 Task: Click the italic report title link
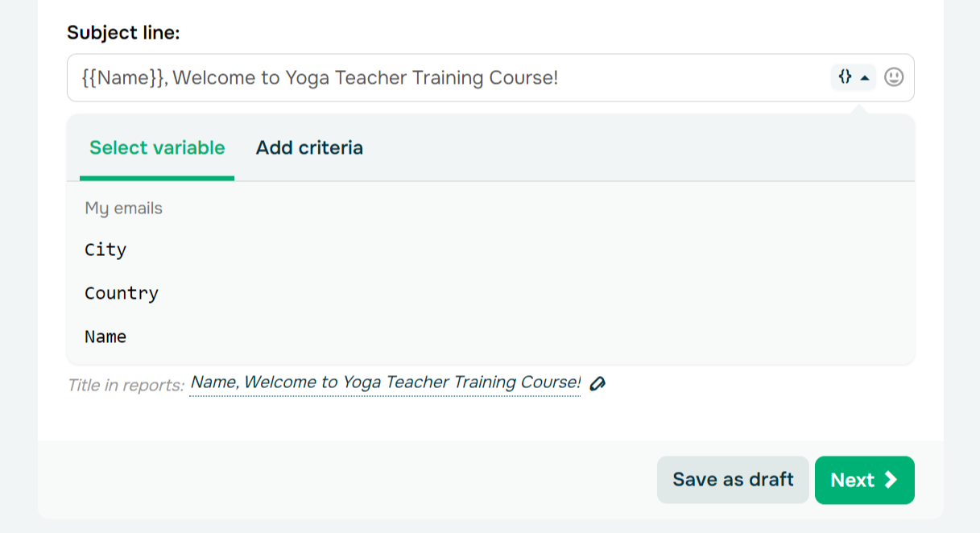[x=385, y=382]
